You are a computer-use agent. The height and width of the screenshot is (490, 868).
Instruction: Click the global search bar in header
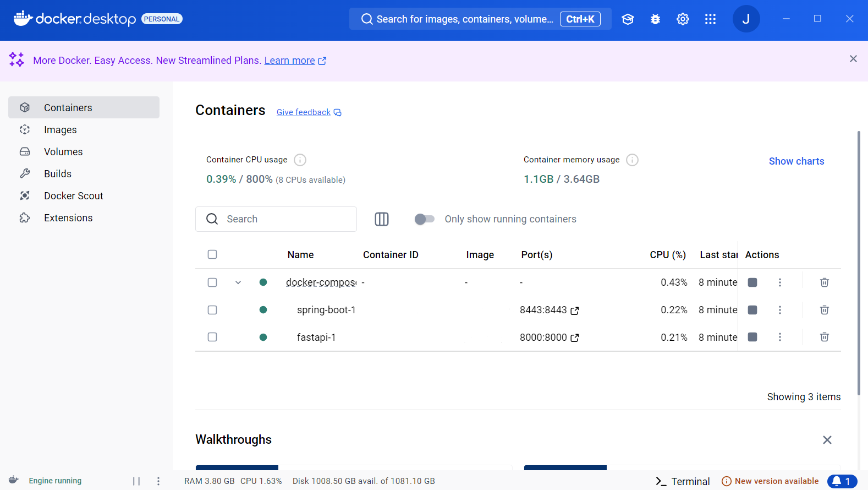(x=480, y=19)
